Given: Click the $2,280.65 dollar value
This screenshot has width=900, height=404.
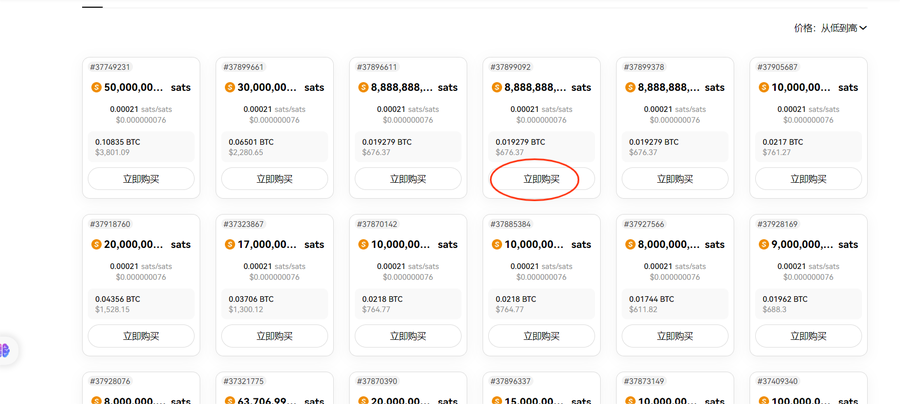Looking at the screenshot, I should point(246,153).
